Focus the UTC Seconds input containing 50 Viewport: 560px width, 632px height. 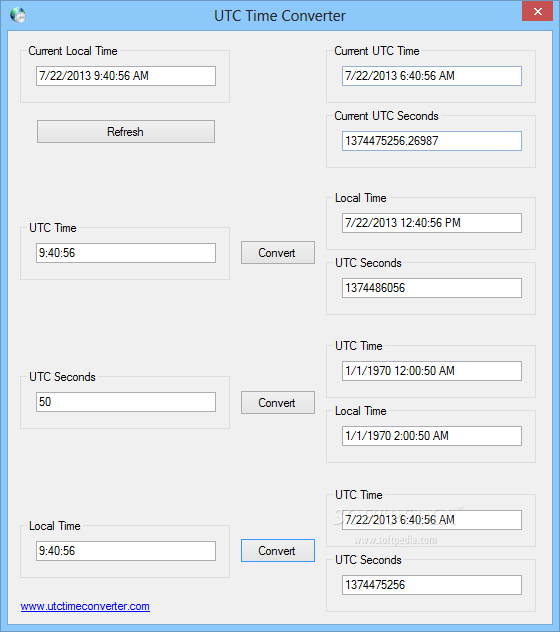[x=126, y=402]
